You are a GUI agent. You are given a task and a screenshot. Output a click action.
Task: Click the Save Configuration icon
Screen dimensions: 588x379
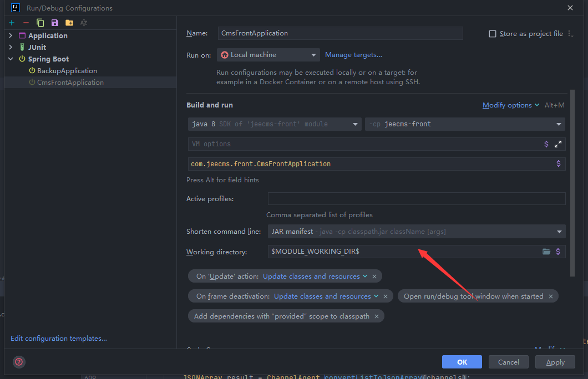54,23
